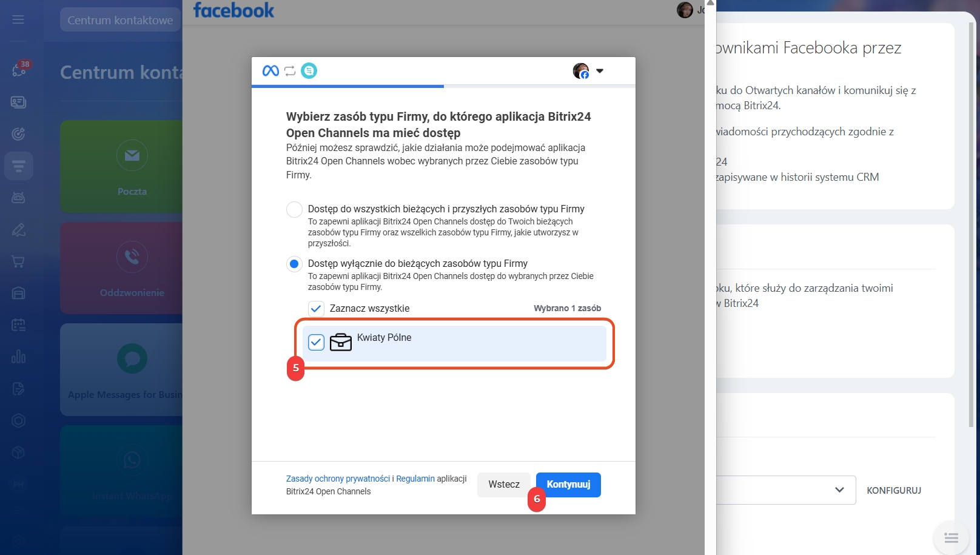Screen dimensions: 980x555
Task: Open the Centrum kontaktowe tab
Action: pyautogui.click(x=120, y=20)
